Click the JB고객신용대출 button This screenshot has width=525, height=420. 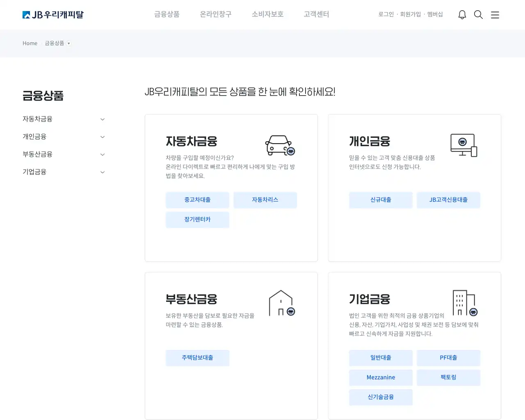point(448,200)
